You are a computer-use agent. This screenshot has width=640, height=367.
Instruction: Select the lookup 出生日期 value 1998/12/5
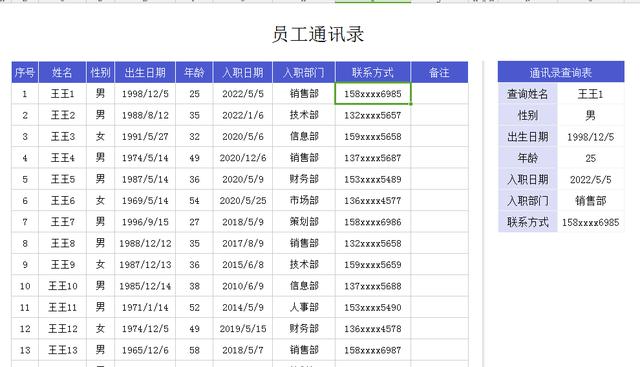click(591, 137)
